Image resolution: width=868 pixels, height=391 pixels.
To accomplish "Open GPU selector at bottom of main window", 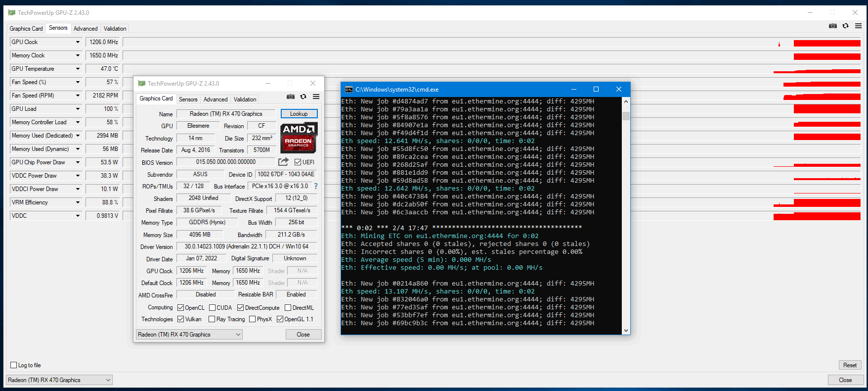I will 59,380.
